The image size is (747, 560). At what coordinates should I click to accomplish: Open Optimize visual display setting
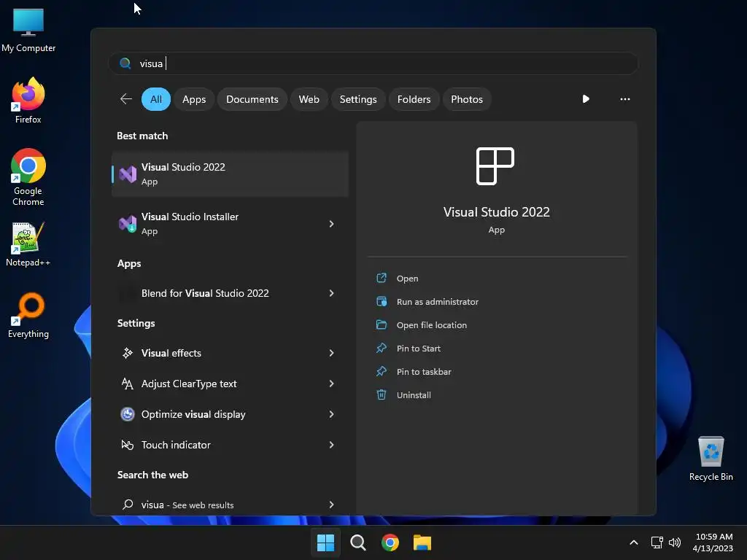[230, 414]
